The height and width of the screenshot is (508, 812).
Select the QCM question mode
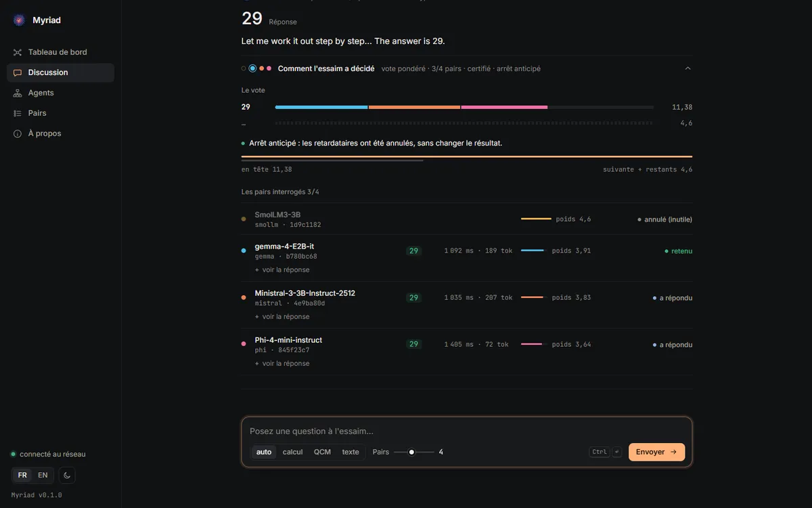[x=323, y=452]
